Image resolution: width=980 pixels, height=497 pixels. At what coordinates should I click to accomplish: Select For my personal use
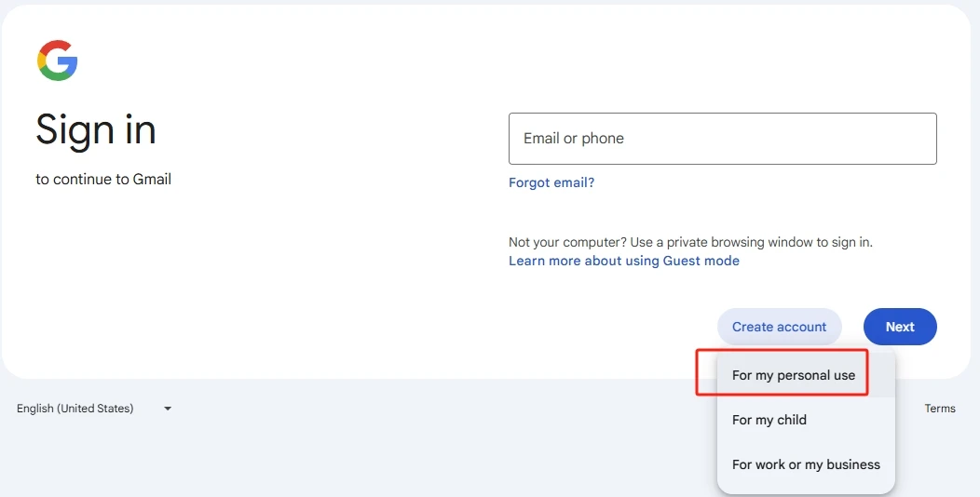pos(793,375)
